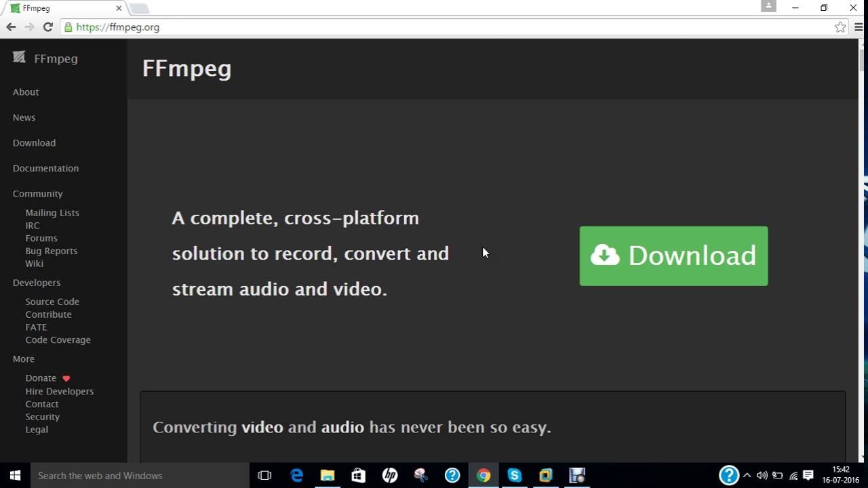Open the volume control in system tray
Screen dimensions: 868x488
click(x=762, y=476)
